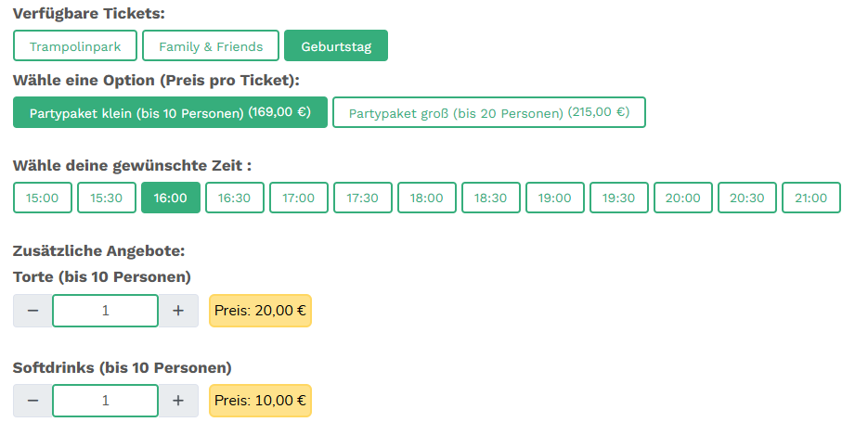868x435 pixels.
Task: Select the Family & Friends ticket type
Action: click(x=211, y=46)
